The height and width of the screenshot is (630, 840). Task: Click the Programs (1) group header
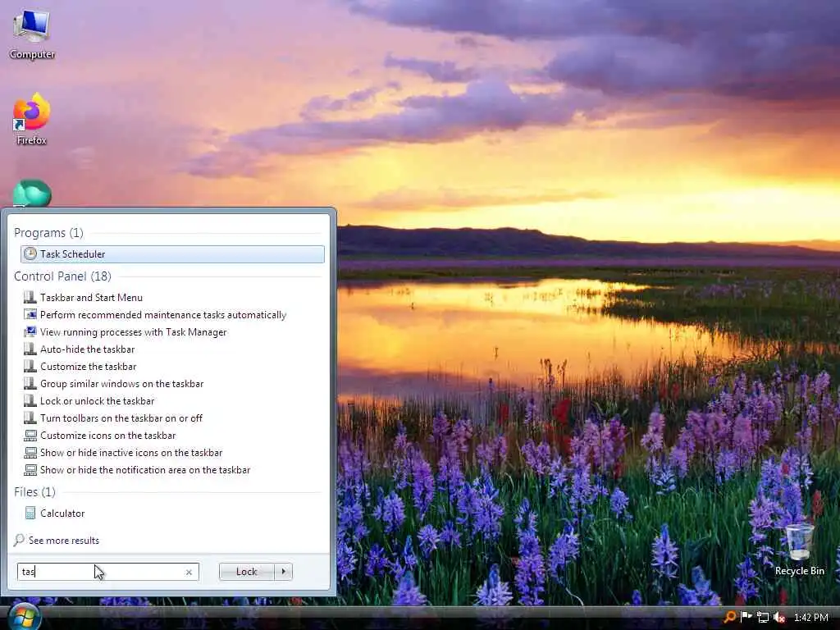(48, 232)
